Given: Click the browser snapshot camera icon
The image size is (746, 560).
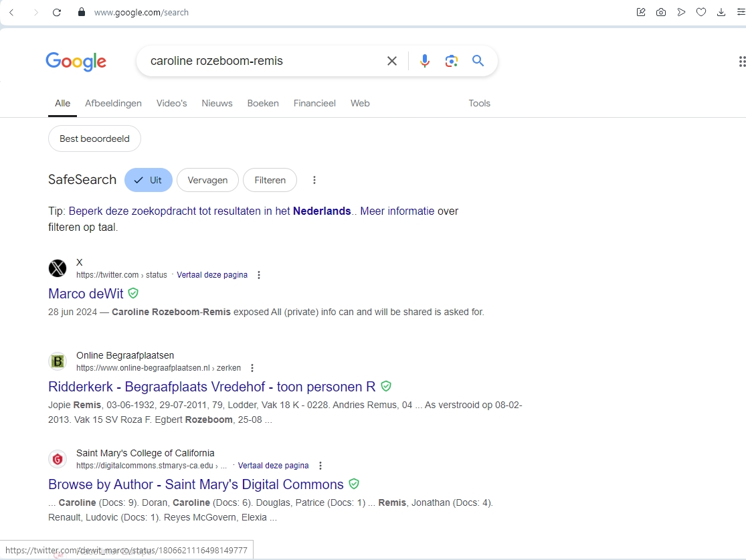Looking at the screenshot, I should 661,12.
